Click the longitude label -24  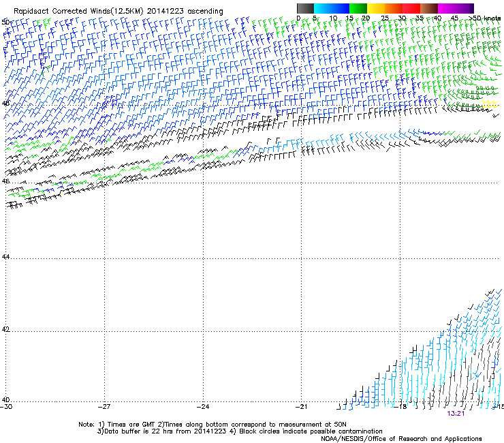tap(203, 407)
